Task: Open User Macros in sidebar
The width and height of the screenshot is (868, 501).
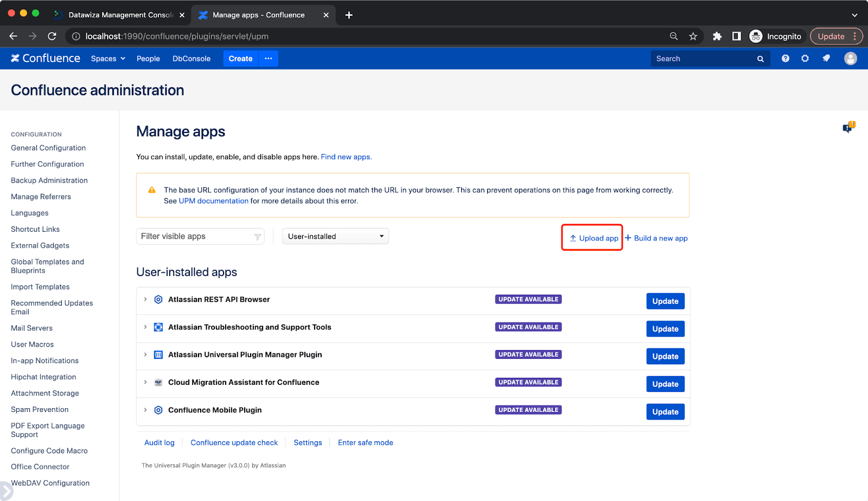Action: 32,345
